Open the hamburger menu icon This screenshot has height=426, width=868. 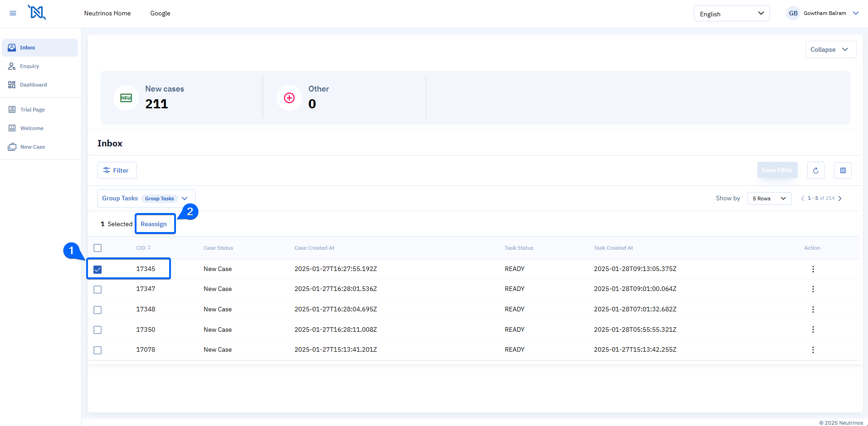pyautogui.click(x=13, y=13)
